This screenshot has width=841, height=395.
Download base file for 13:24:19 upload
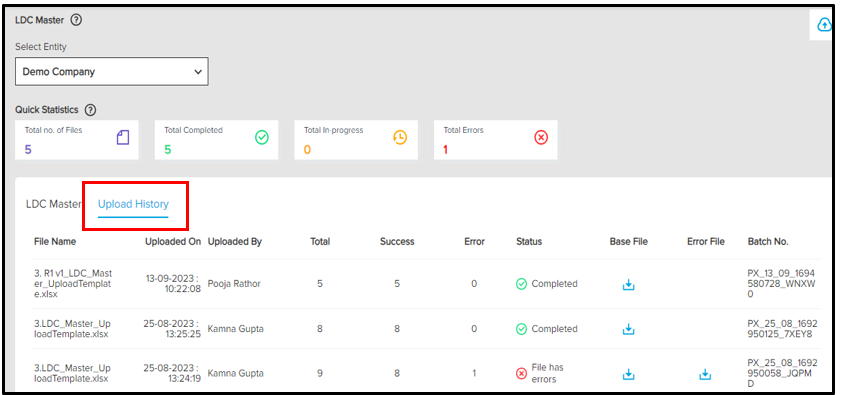tap(628, 375)
